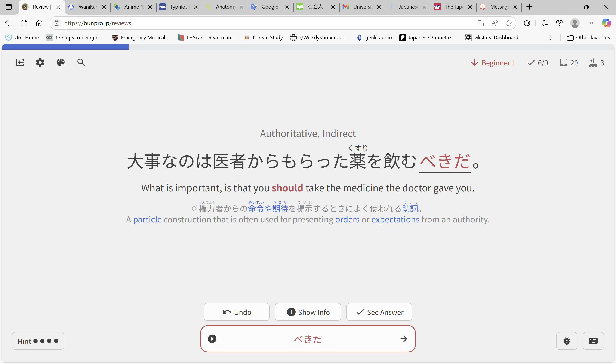Viewport: 616px width, 364px height.
Task: Expand the bookmarks bar overflow chevron
Action: click(551, 38)
